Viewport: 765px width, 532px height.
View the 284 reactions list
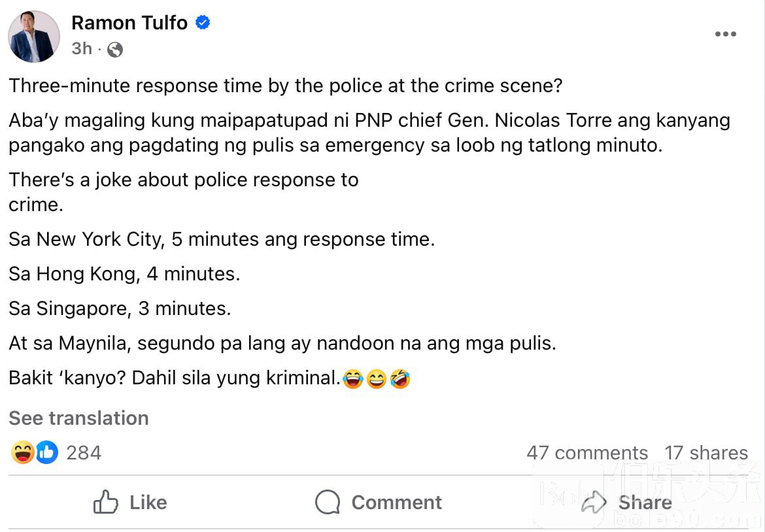point(84,453)
